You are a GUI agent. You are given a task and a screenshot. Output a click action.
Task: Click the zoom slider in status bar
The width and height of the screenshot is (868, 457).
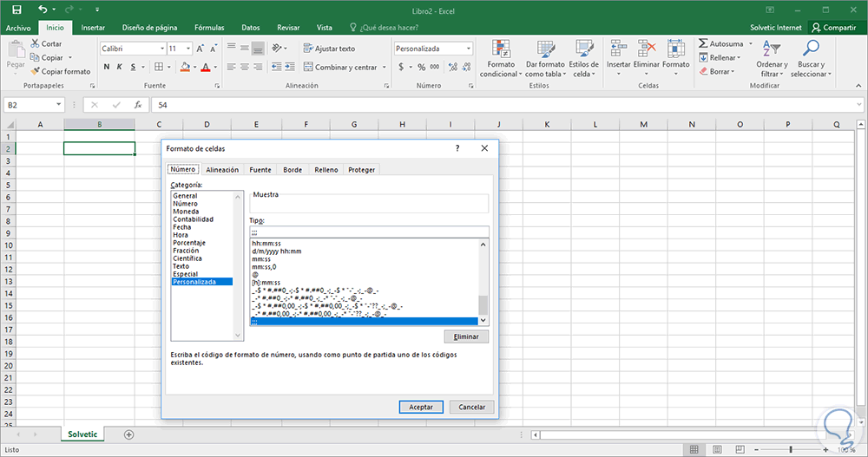[791, 450]
